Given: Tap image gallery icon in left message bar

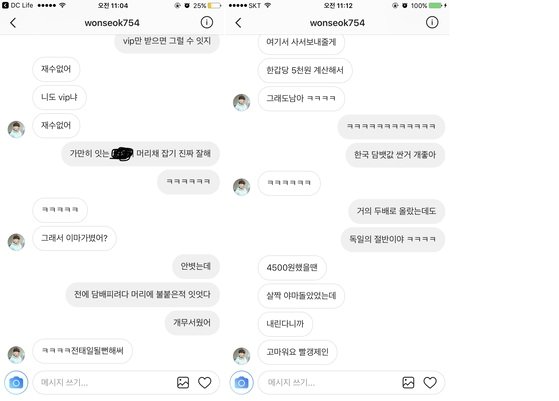Looking at the screenshot, I should coord(183,382).
